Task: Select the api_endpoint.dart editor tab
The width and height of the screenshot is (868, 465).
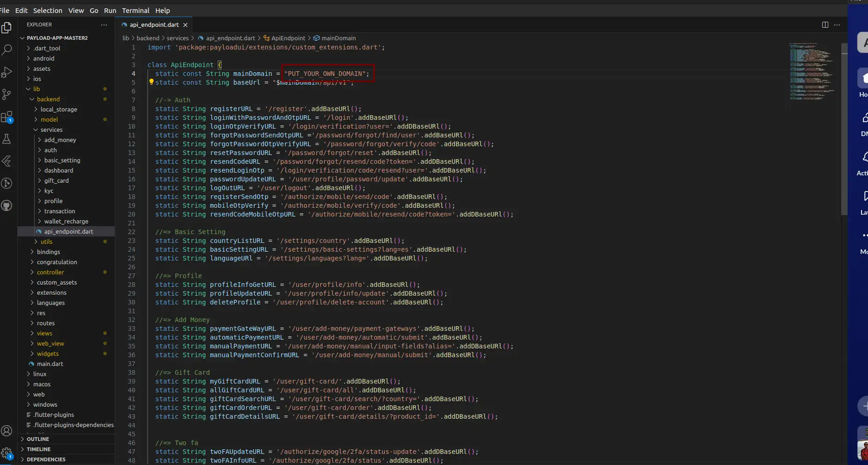Action: click(x=154, y=25)
